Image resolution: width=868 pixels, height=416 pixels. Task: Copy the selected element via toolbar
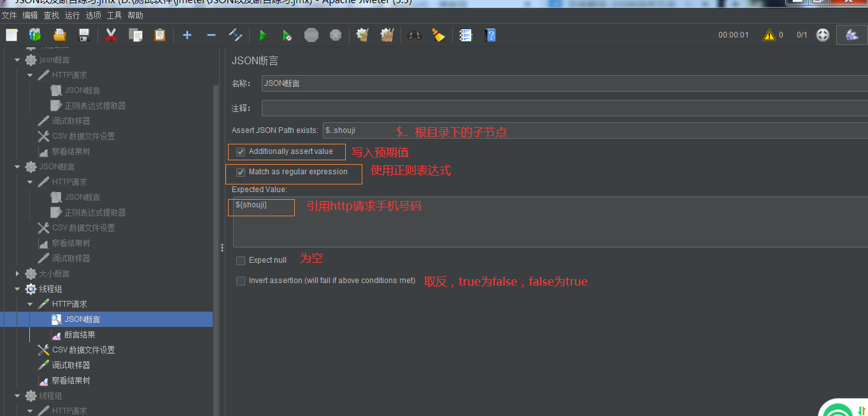(x=135, y=35)
